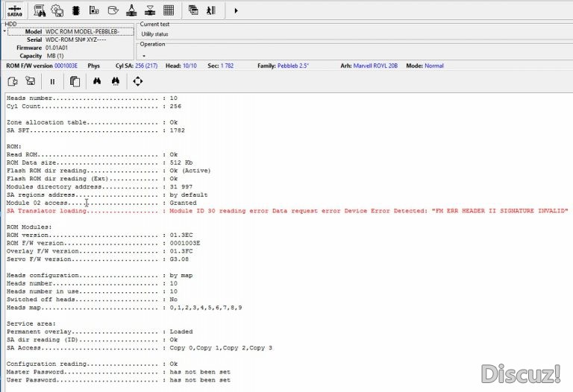The image size is (573, 392).
Task: Click the Heads map 0,1,2,3... line
Action: [125, 307]
